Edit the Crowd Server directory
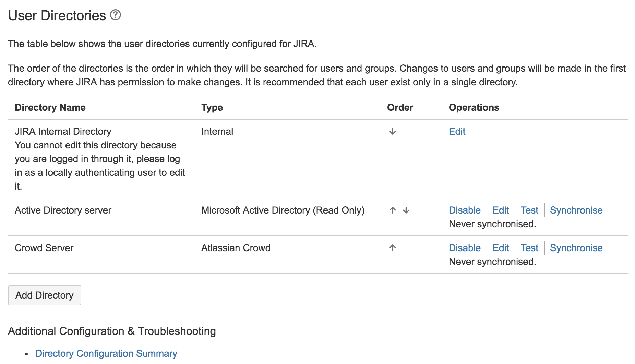This screenshot has width=635, height=364. [x=501, y=248]
